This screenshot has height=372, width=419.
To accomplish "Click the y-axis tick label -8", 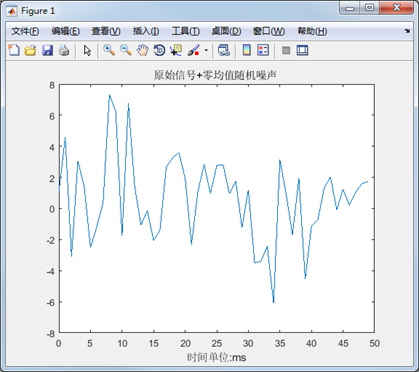I will click(50, 334).
